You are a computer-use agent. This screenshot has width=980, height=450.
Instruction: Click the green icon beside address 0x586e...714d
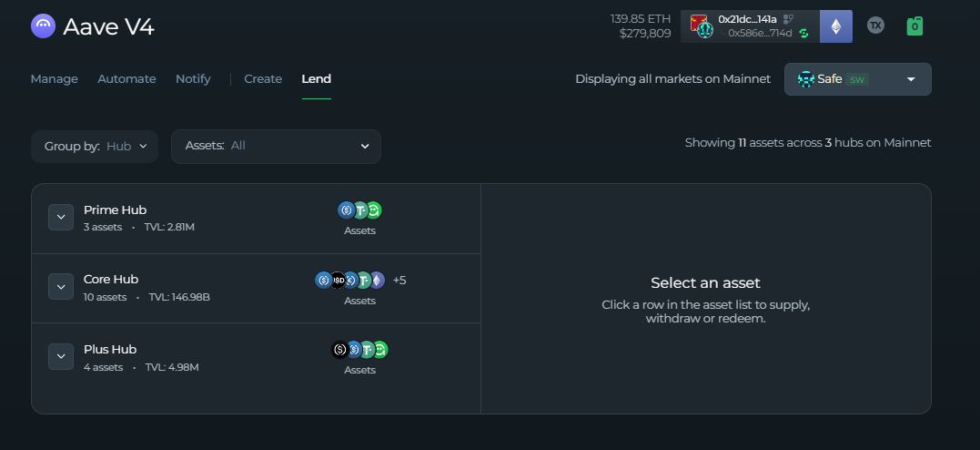[803, 34]
